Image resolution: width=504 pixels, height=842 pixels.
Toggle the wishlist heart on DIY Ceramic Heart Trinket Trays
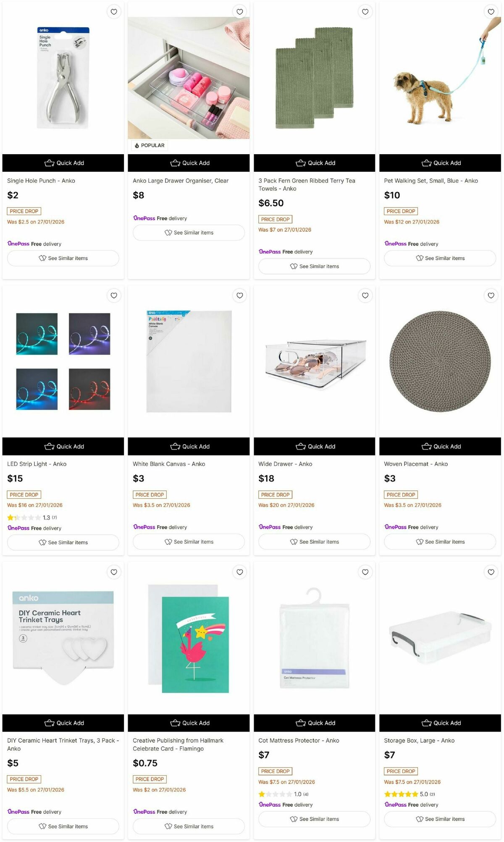click(x=114, y=572)
